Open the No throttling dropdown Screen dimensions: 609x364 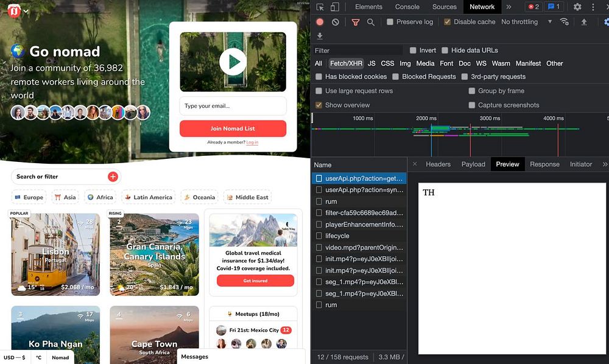tap(526, 22)
